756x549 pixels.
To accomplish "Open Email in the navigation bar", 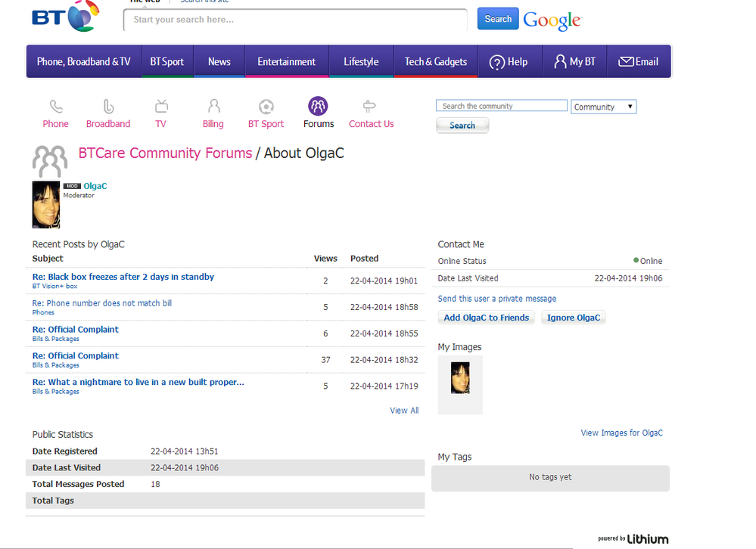I will [x=639, y=62].
